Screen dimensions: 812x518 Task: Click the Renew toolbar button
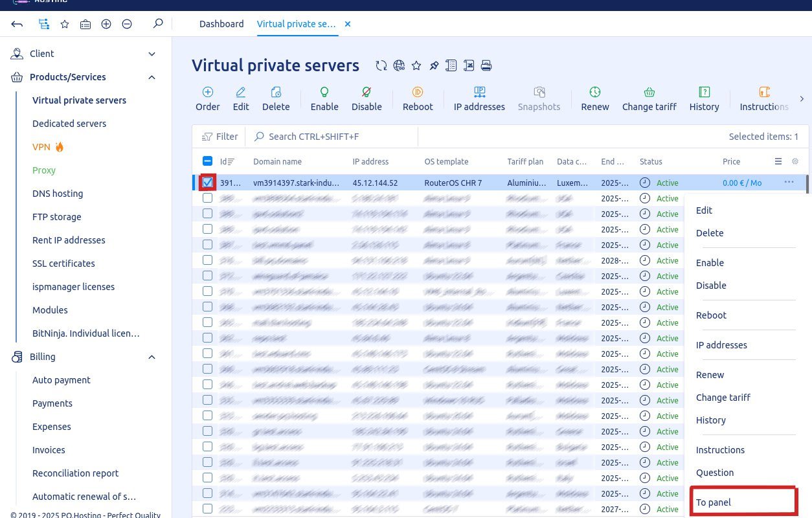[595, 99]
